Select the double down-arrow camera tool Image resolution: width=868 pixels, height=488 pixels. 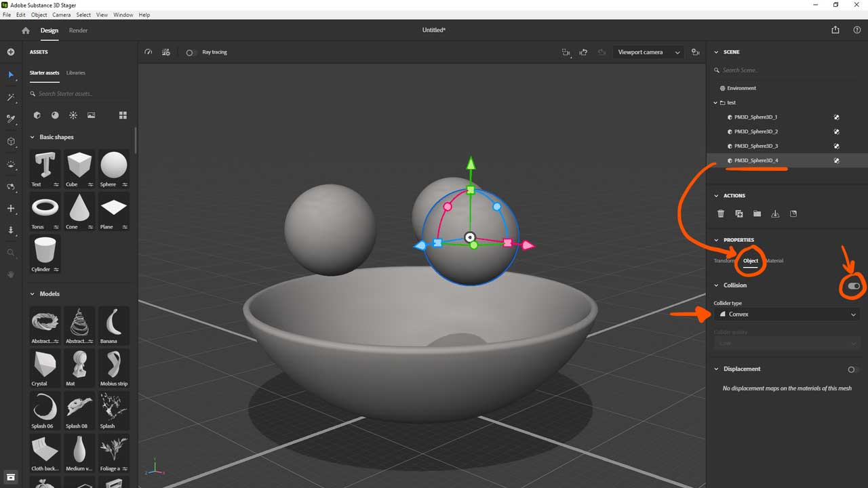(x=11, y=230)
